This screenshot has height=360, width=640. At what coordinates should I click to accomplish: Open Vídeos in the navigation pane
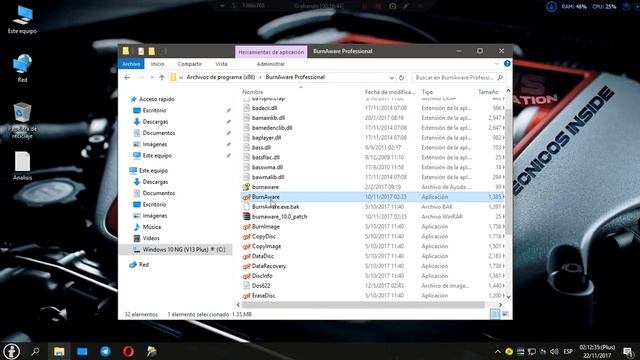coord(151,238)
